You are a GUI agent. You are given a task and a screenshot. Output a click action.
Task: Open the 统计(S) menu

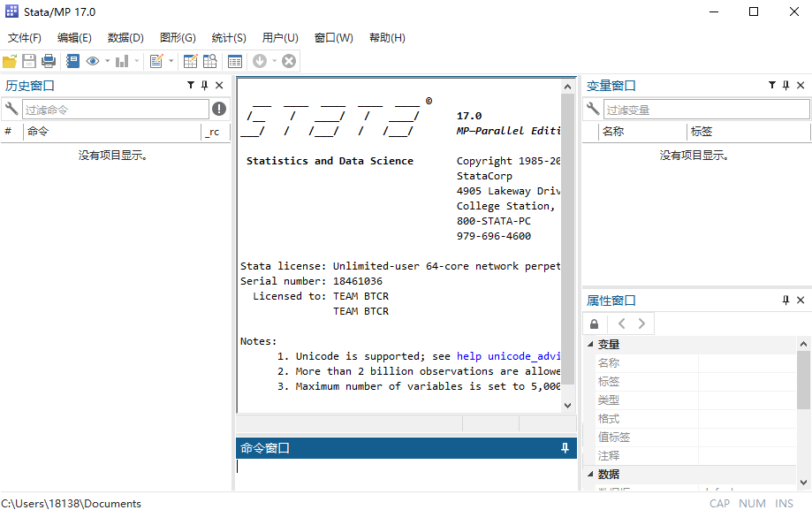tap(229, 38)
